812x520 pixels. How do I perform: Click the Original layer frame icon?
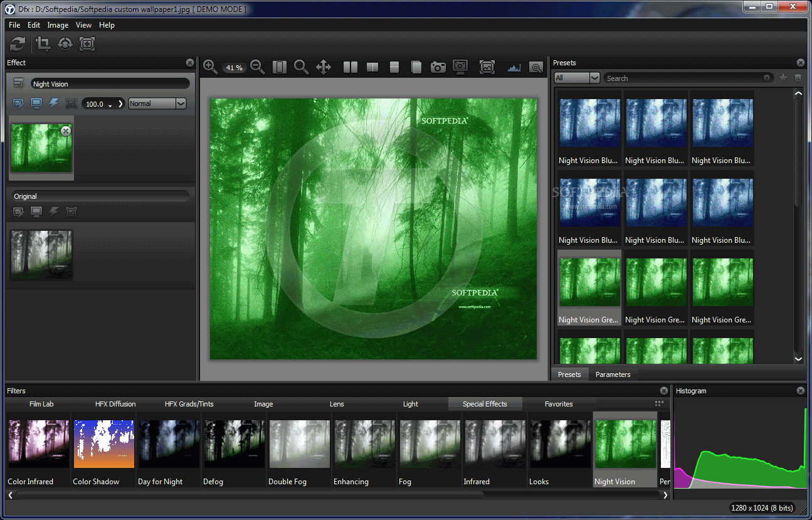[x=71, y=212]
